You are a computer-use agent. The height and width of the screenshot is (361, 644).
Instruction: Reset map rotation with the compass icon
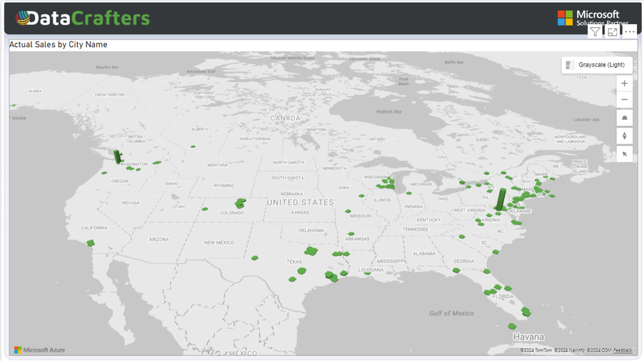pos(624,136)
